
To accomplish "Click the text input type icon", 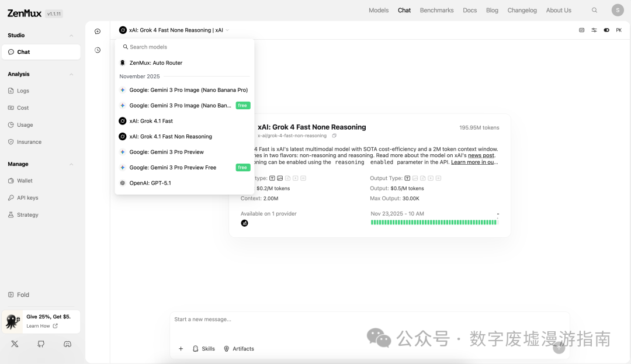I will [272, 178].
